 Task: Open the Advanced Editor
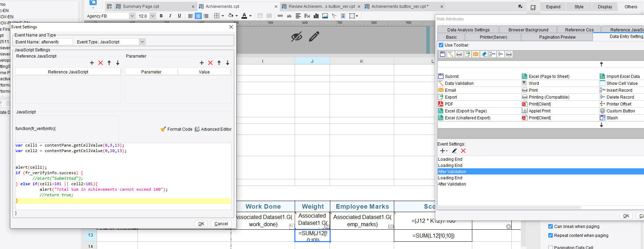tap(213, 129)
